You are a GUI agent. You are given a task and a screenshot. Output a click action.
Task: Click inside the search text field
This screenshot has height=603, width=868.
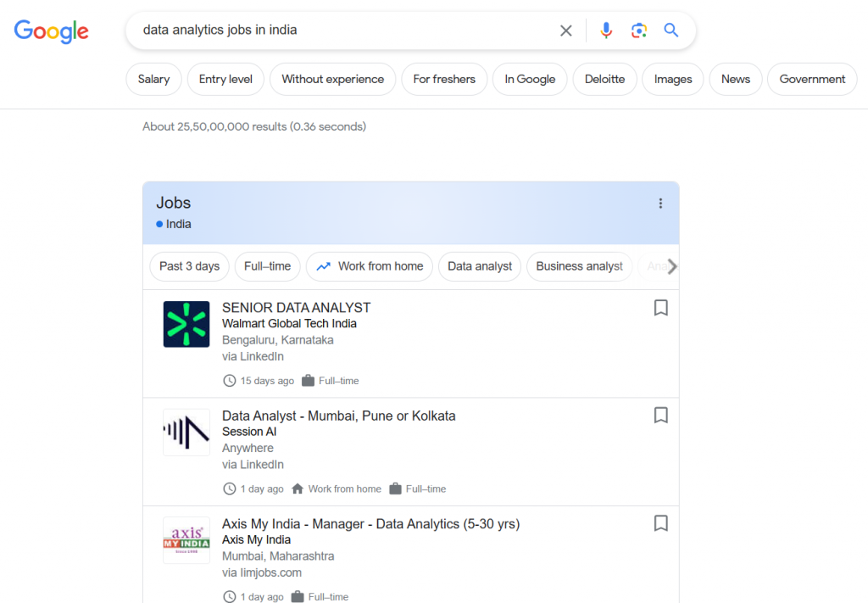pos(343,30)
